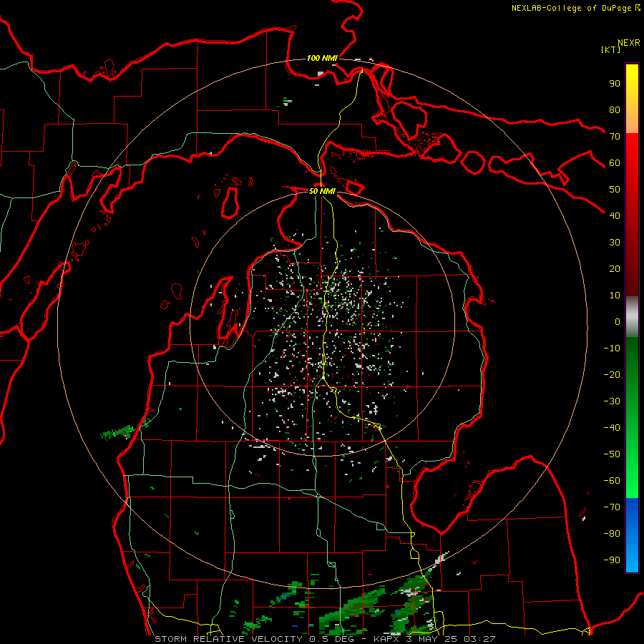Click the 50 value on the velocity scale
Screen dimensions: 644x644
[615, 190]
